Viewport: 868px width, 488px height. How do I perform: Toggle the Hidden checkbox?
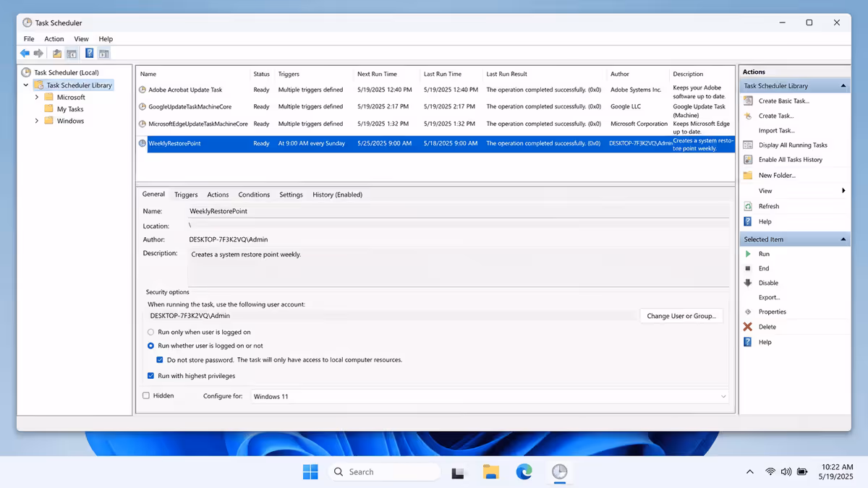146,395
